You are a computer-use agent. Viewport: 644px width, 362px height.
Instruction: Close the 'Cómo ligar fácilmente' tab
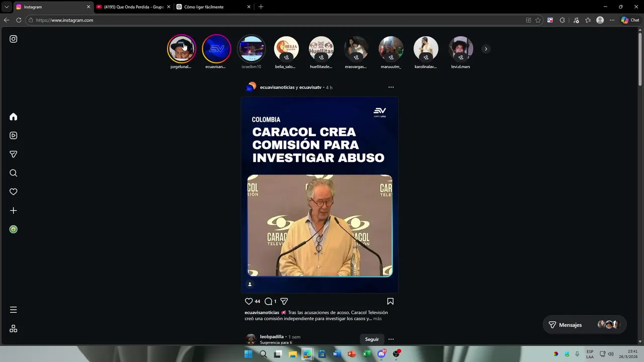point(249,7)
